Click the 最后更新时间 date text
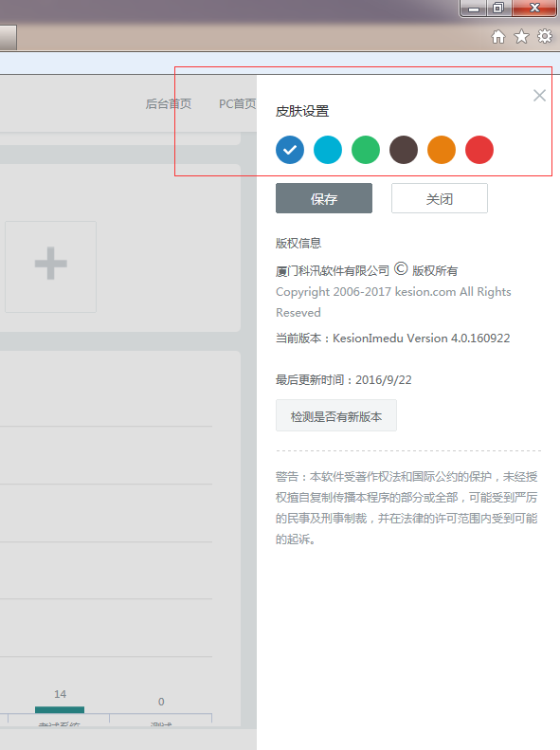The height and width of the screenshot is (750, 560). click(344, 380)
